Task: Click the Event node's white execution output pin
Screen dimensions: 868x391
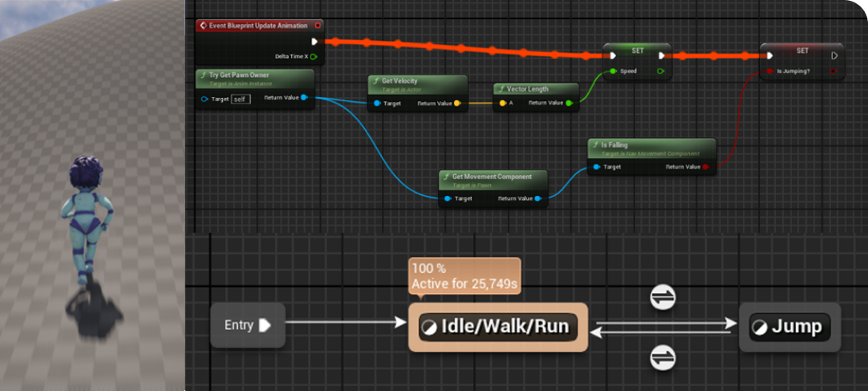Action: coord(314,42)
